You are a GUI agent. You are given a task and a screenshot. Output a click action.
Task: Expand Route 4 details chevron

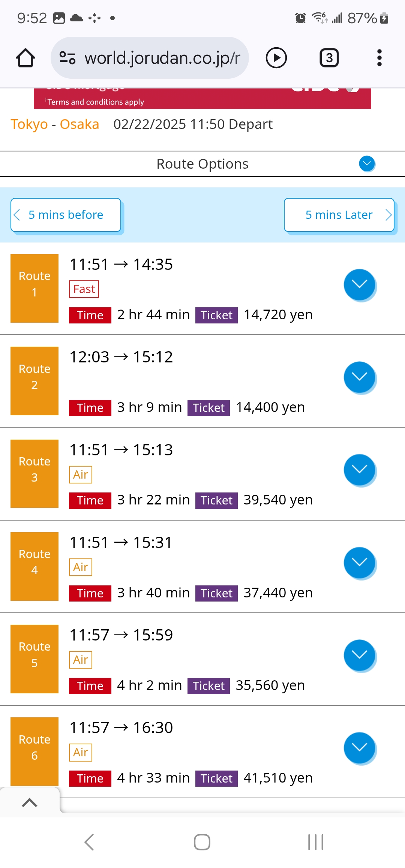click(359, 562)
